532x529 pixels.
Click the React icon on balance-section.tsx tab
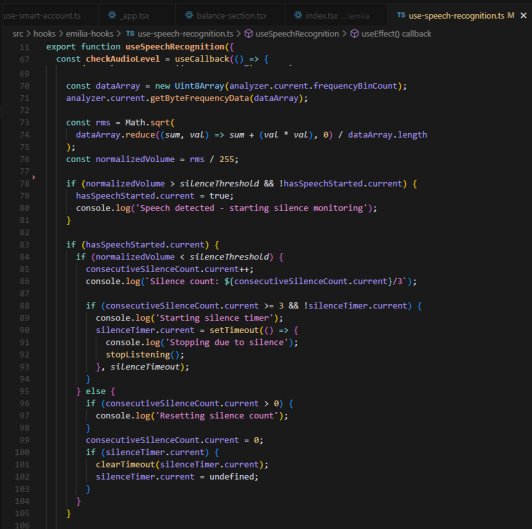(x=189, y=15)
